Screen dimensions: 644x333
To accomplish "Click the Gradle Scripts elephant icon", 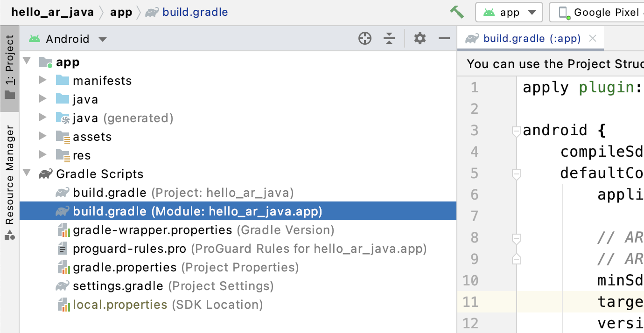I will (45, 173).
